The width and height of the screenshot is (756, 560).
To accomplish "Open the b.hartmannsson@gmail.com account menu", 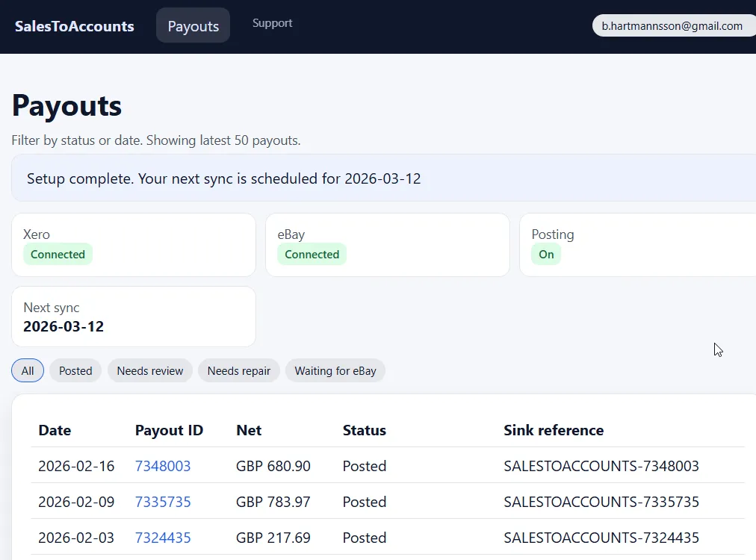I will click(672, 25).
